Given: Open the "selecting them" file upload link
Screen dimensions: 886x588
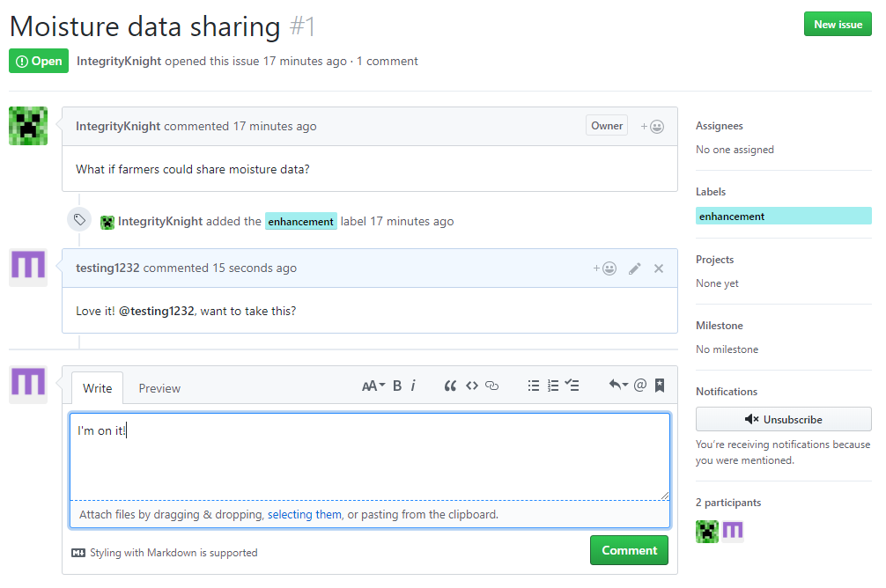Looking at the screenshot, I should tap(305, 514).
